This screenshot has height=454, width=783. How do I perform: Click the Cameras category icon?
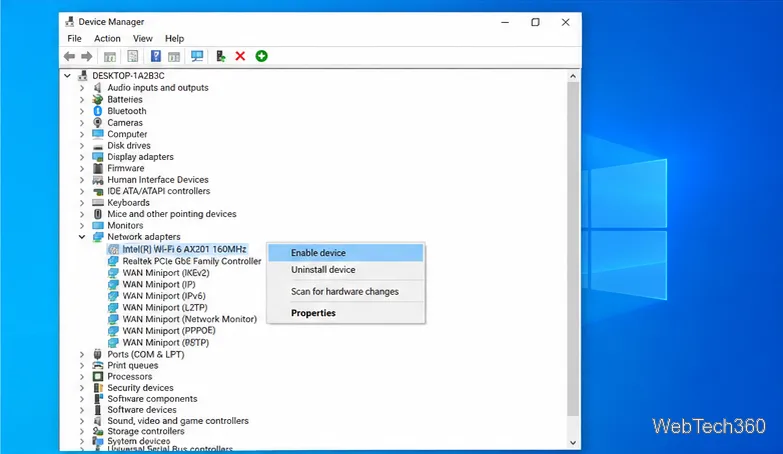point(98,122)
